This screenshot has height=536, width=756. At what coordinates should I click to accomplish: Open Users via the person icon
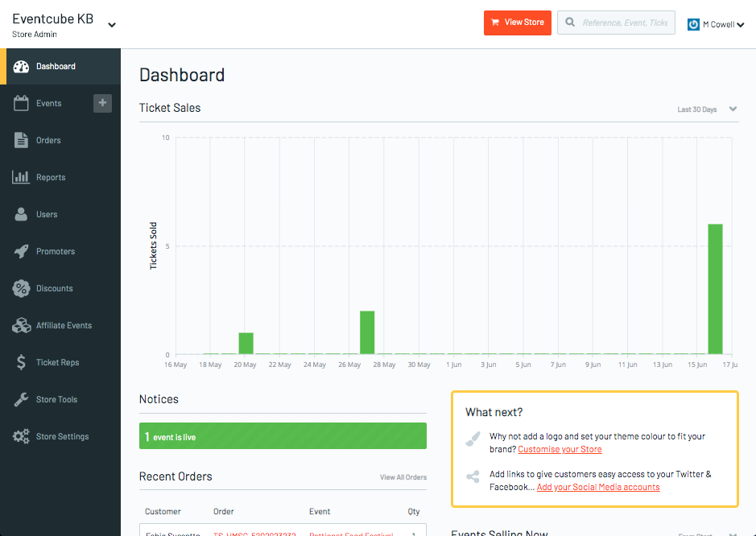point(23,214)
